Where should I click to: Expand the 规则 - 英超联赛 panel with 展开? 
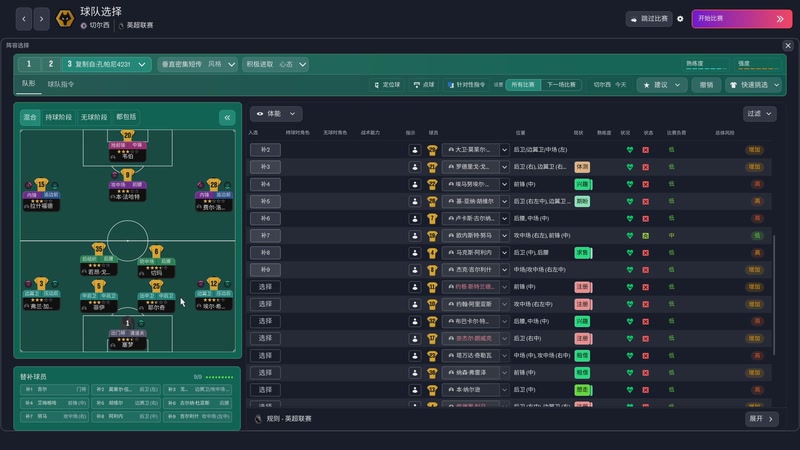click(761, 419)
